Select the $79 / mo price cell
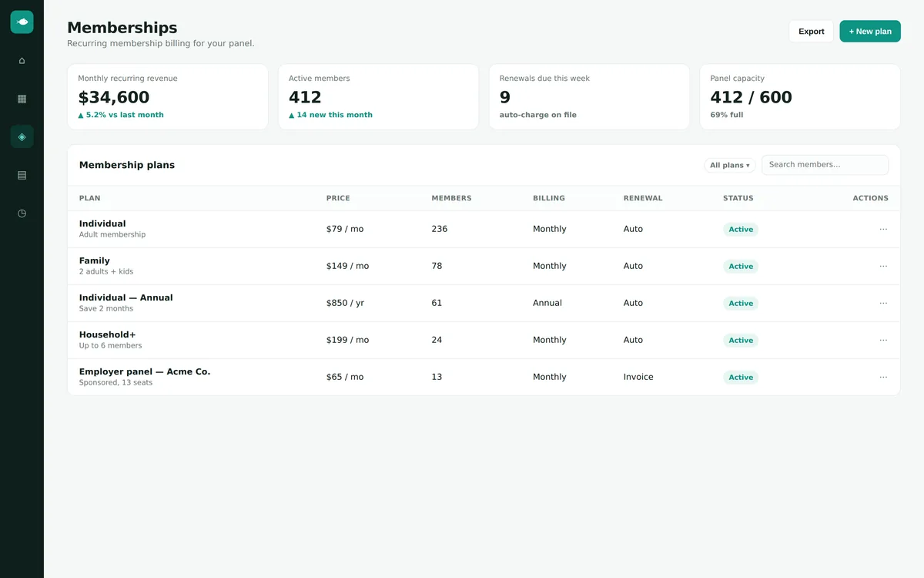Viewport: 924px width, 578px height. tap(345, 229)
